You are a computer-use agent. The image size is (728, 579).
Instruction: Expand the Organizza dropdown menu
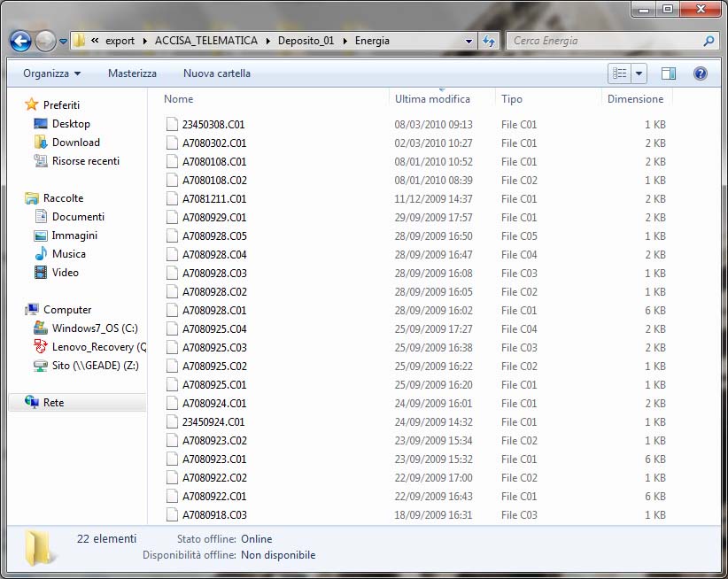tap(51, 73)
